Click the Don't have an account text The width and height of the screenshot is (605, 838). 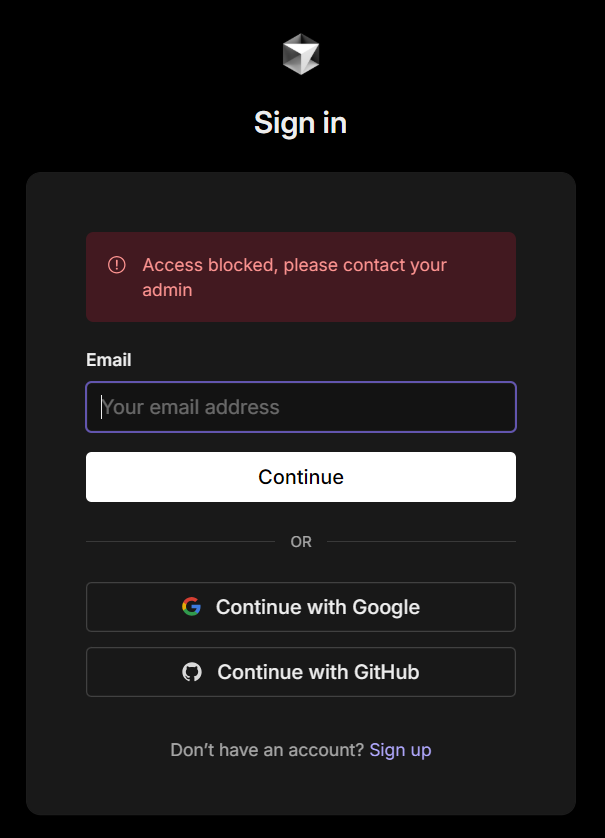(x=267, y=750)
